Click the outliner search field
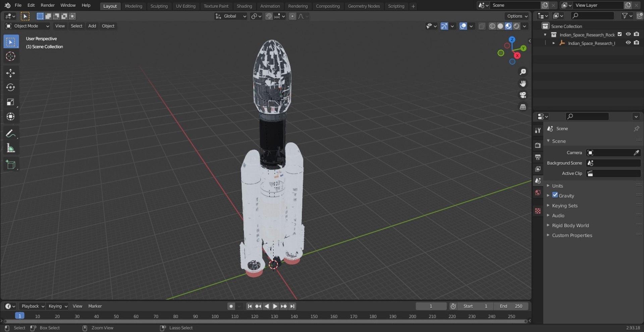This screenshot has height=332, width=644. [x=592, y=16]
